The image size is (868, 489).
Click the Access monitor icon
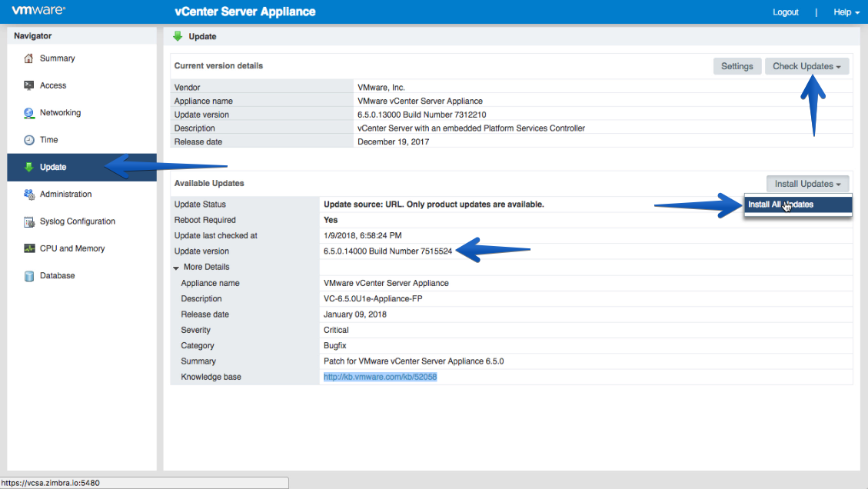[x=28, y=85]
